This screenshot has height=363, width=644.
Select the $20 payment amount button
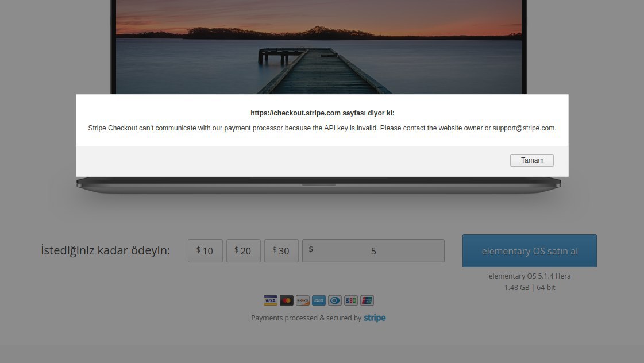coord(243,250)
